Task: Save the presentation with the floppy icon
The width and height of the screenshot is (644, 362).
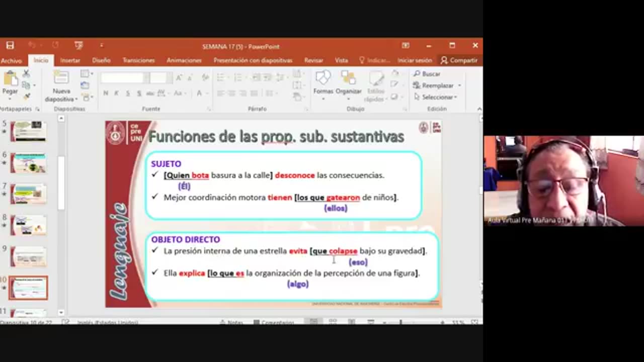Action: 10,46
